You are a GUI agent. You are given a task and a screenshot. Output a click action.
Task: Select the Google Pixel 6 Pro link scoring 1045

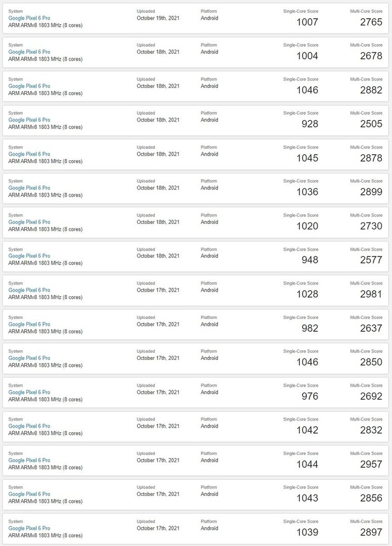pos(29,154)
